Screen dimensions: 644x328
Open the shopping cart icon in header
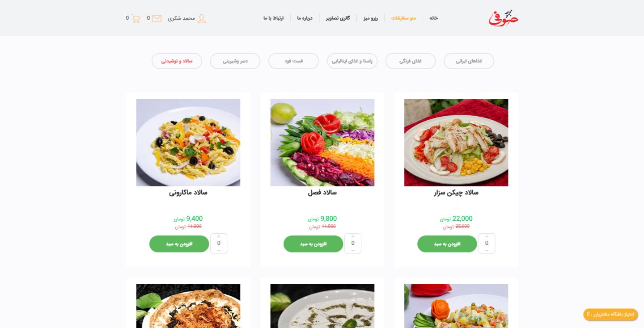pyautogui.click(x=136, y=18)
